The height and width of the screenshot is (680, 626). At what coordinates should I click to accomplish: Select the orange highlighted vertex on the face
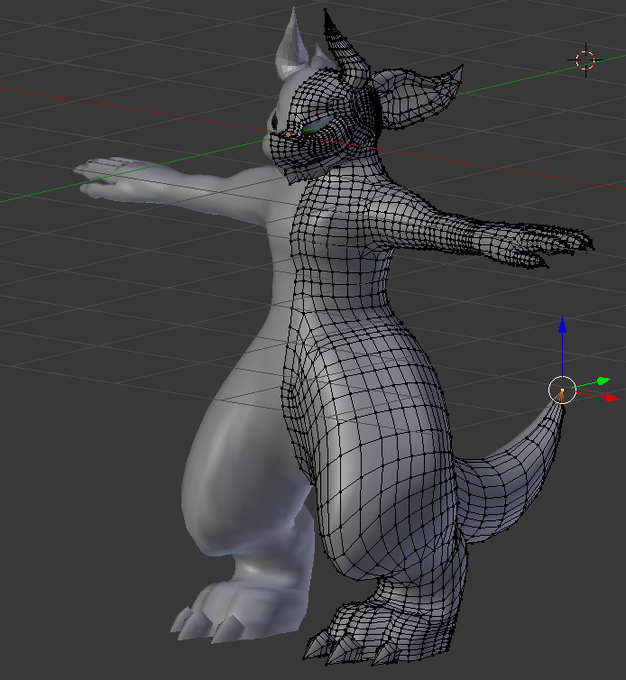coord(288,135)
